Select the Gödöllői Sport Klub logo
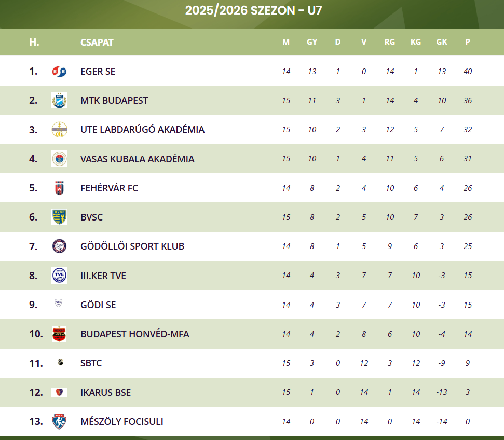This screenshot has height=440, width=504. click(x=59, y=246)
